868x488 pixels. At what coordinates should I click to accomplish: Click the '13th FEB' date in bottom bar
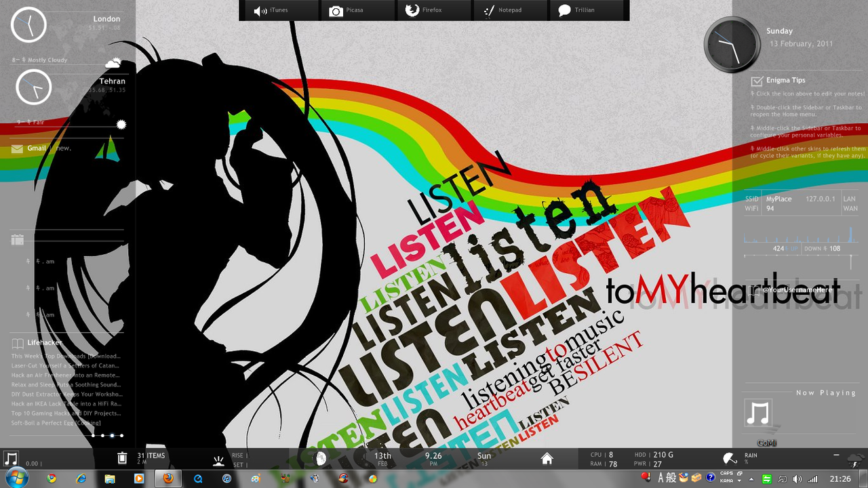382,459
